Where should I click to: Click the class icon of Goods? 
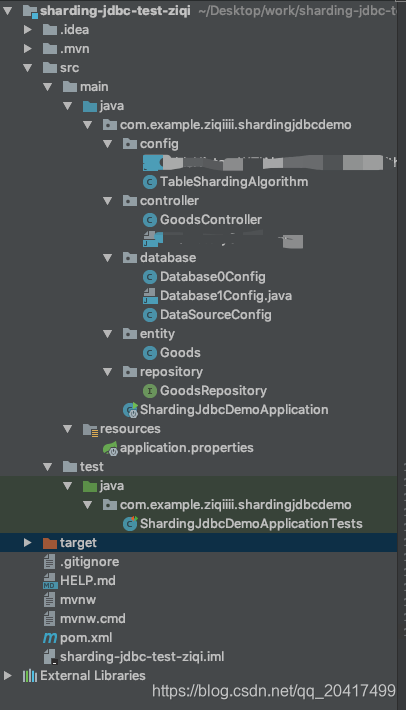pyautogui.click(x=150, y=353)
